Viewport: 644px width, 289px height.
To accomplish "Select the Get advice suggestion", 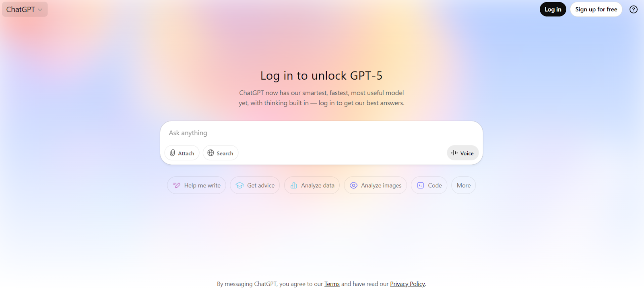I will tap(255, 185).
